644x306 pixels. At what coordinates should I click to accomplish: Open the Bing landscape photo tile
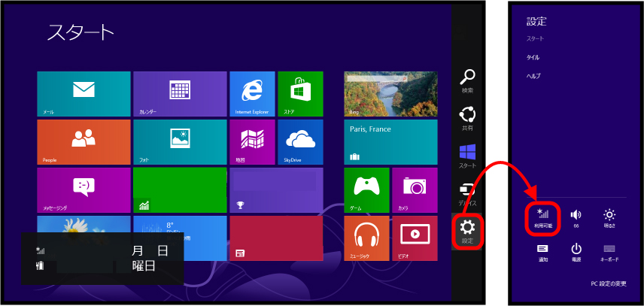[390, 94]
